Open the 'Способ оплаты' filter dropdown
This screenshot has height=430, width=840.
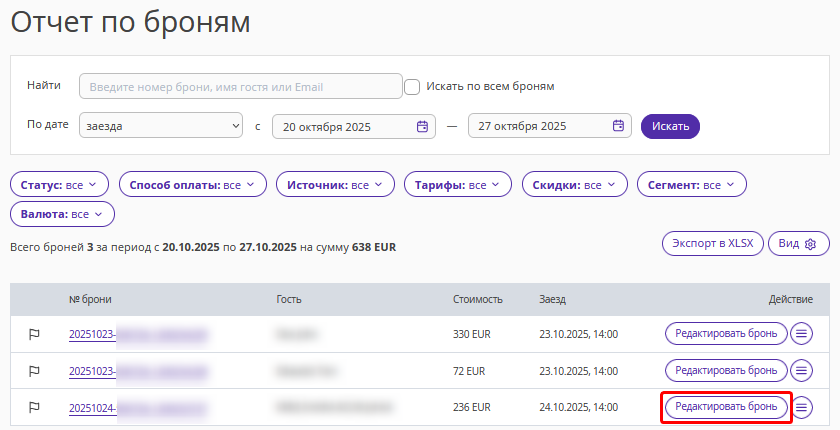coord(192,185)
